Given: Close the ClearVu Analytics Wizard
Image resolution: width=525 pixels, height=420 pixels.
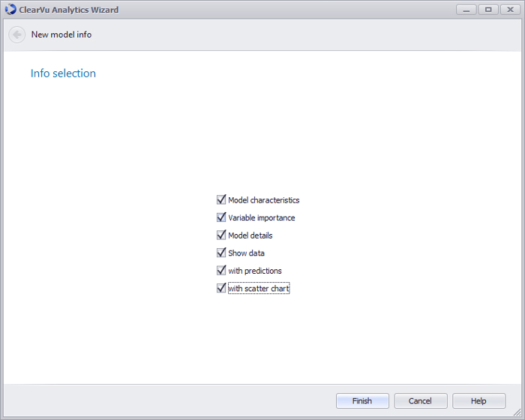Looking at the screenshot, I should [510, 10].
